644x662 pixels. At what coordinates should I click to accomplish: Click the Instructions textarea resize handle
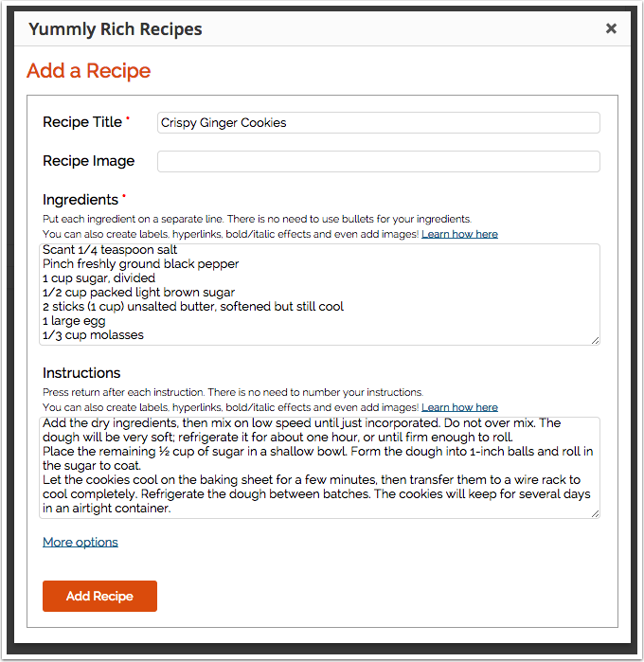pos(596,514)
